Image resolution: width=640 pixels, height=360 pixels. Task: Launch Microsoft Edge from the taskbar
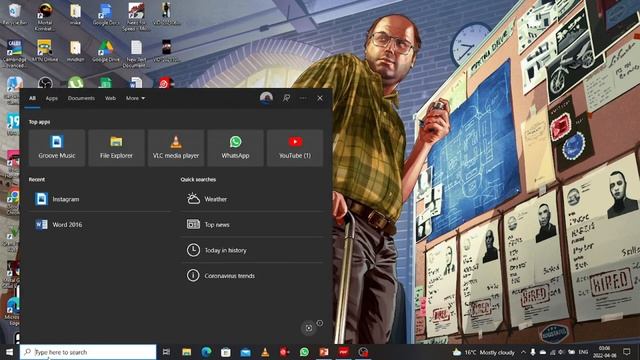(x=206, y=352)
